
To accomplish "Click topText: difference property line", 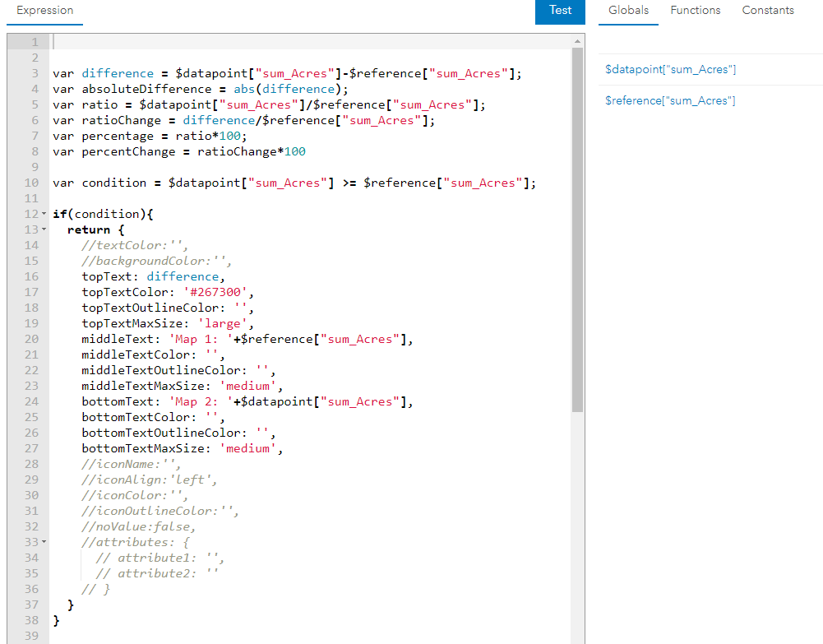I will [153, 276].
